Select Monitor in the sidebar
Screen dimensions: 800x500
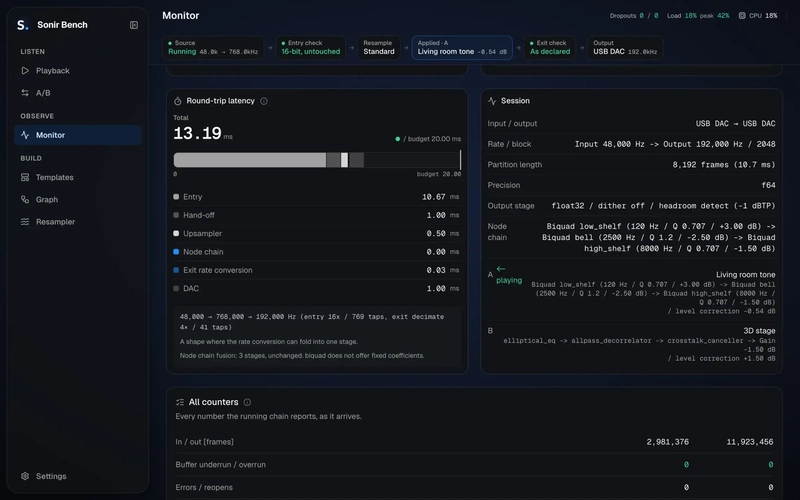tap(78, 135)
